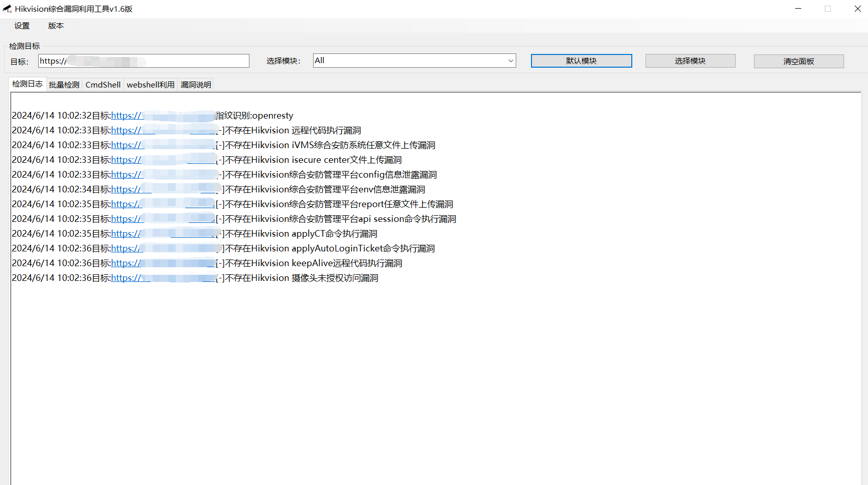
Task: Open the https link in the openresty fingerprint row
Action: 163,116
